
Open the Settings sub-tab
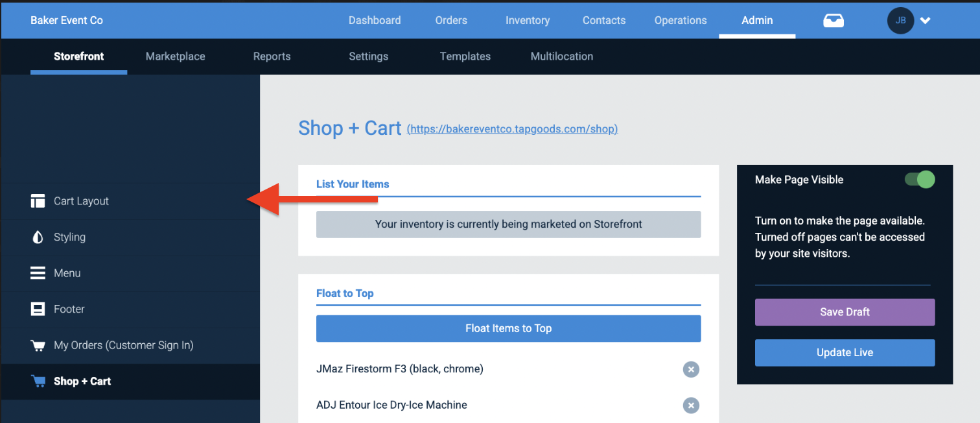pos(368,56)
